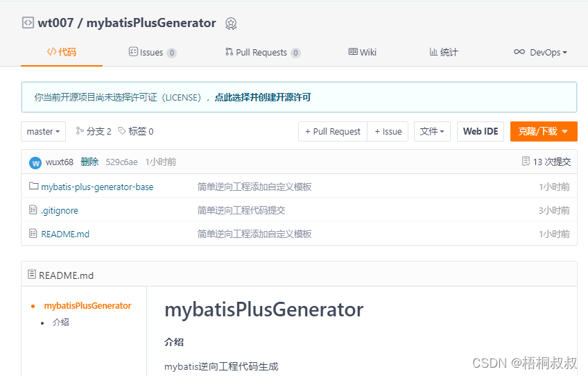
Task: Open the Issues tab
Action: click(x=153, y=52)
